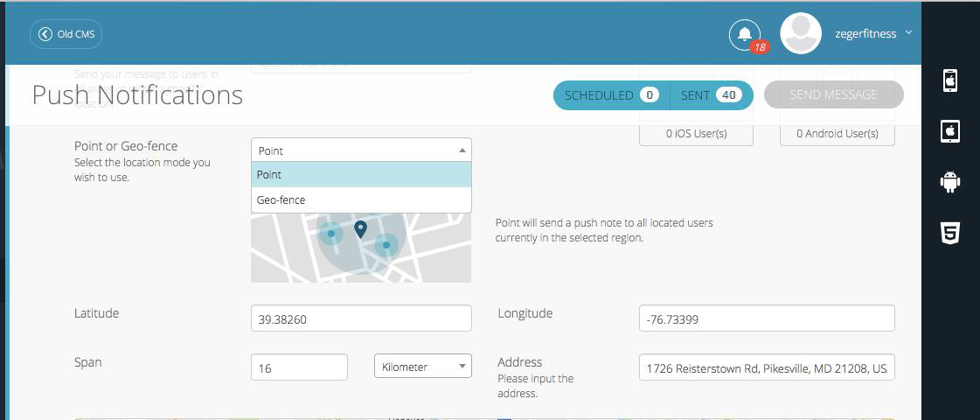Image resolution: width=980 pixels, height=420 pixels.
Task: Open the Kilometer unit dropdown
Action: tap(422, 367)
